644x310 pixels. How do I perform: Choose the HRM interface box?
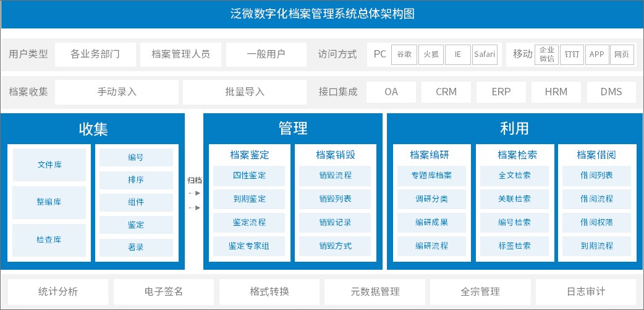click(x=556, y=92)
